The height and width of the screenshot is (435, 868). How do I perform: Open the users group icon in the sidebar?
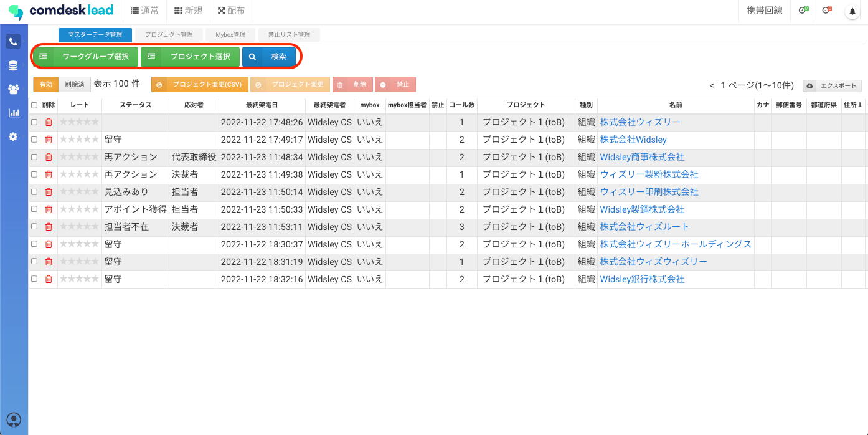pyautogui.click(x=13, y=89)
